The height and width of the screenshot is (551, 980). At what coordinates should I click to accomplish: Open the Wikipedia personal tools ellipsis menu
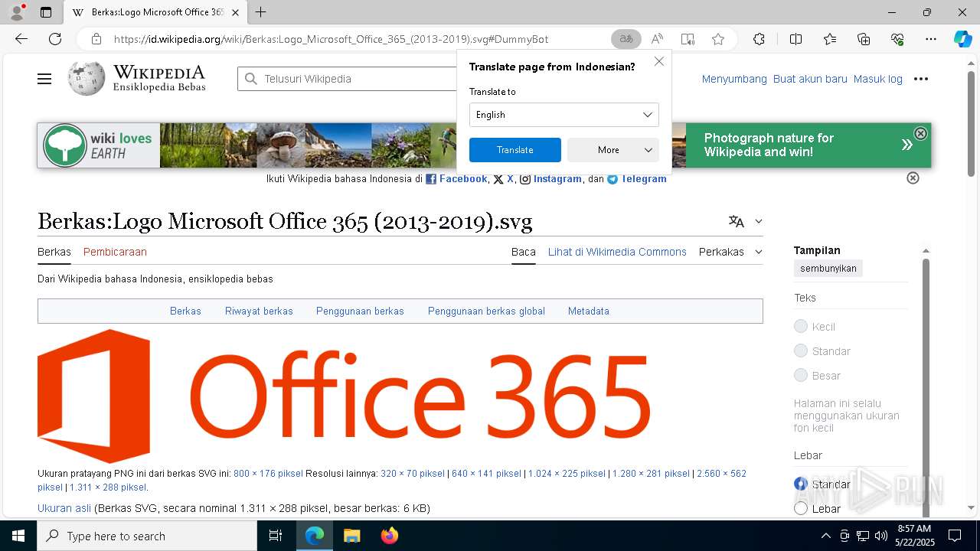point(921,79)
